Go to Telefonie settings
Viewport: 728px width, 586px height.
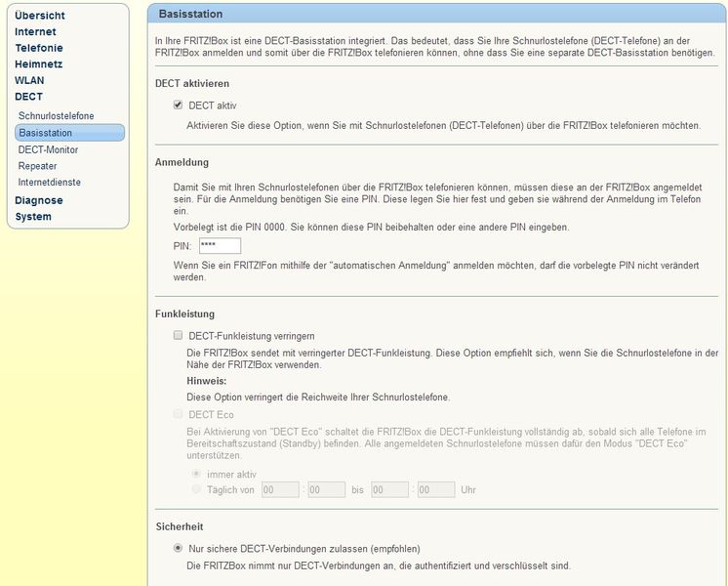(x=38, y=48)
